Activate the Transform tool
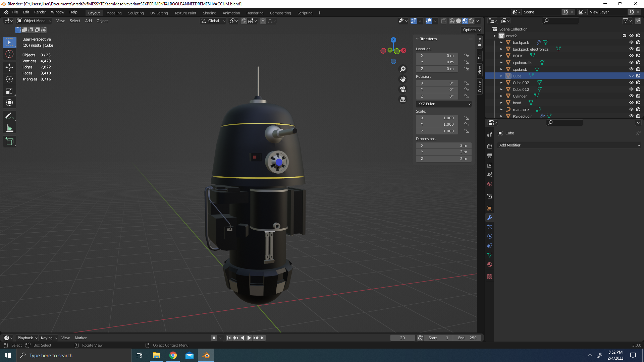The height and width of the screenshot is (362, 644). pos(9,103)
